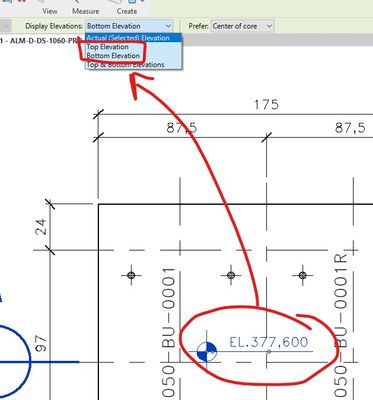Select Top & Bottom Elevations option
Image resolution: width=373 pixels, height=400 pixels.
(125, 65)
